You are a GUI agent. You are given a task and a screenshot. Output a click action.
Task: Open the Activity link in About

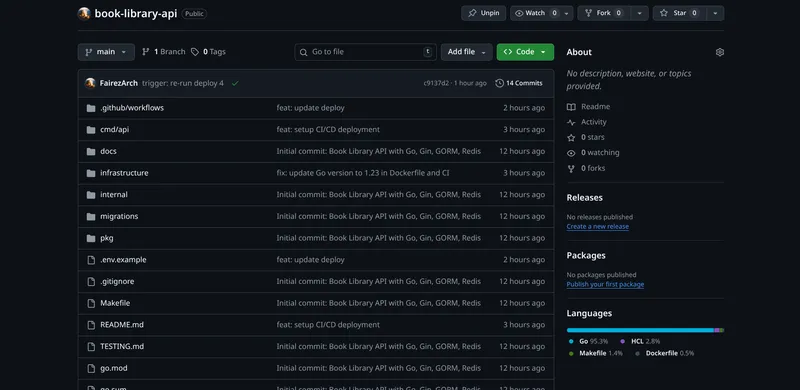pos(587,122)
